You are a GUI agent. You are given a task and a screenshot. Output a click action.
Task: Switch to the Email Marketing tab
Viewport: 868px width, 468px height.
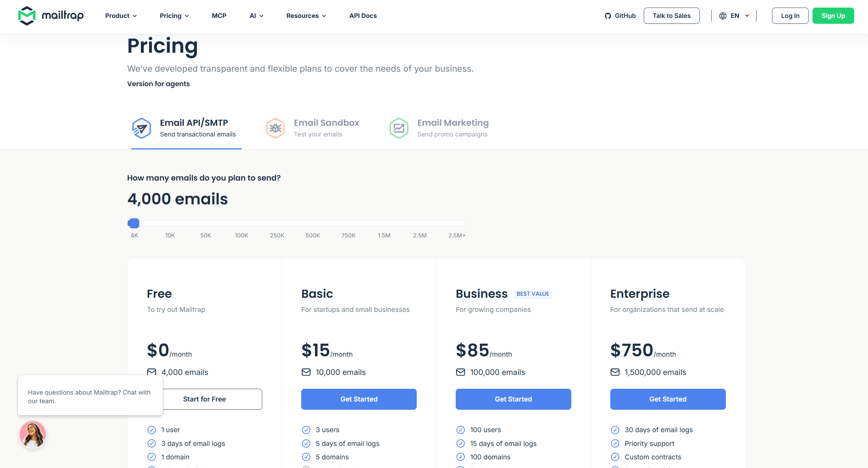439,128
